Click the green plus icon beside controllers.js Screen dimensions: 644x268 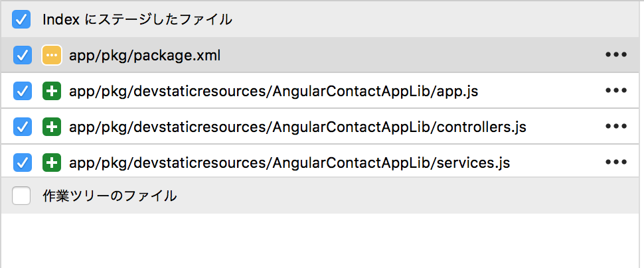(x=52, y=127)
